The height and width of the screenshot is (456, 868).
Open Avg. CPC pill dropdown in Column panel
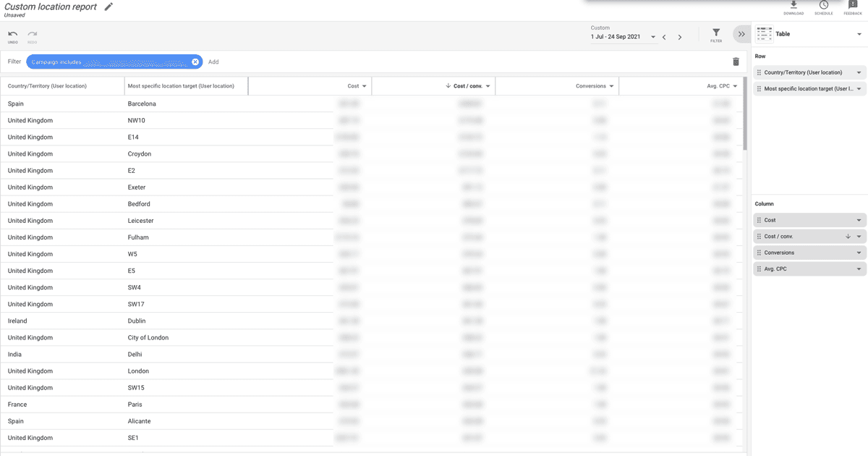coord(859,269)
